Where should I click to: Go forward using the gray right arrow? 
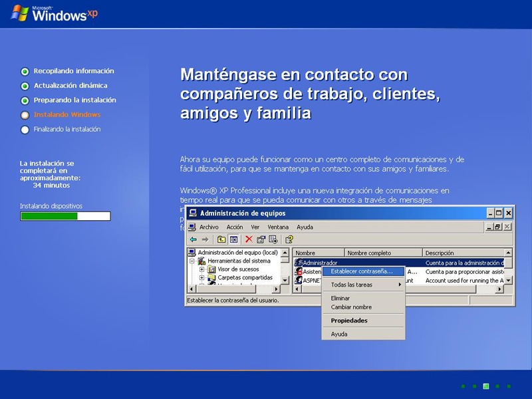coord(205,239)
